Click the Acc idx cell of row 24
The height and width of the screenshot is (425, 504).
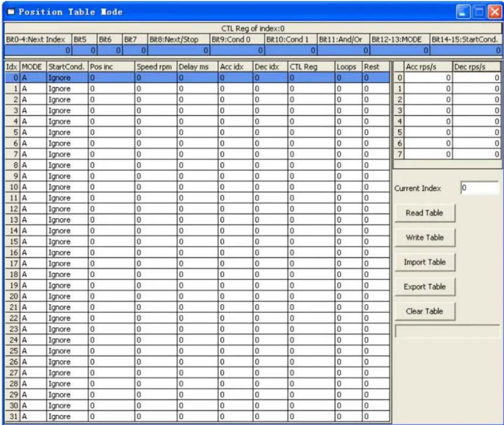coord(236,339)
